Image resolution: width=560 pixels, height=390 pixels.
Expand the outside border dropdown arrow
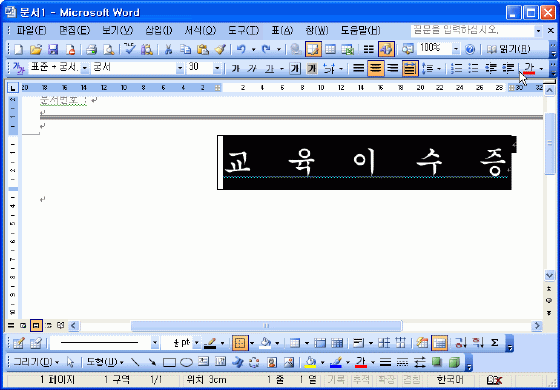click(252, 343)
